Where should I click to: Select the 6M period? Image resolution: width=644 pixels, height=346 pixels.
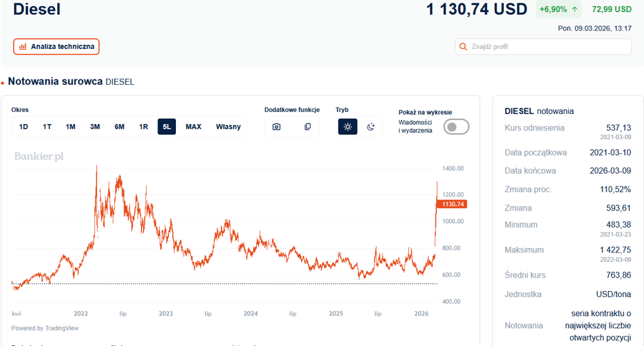[x=120, y=127]
